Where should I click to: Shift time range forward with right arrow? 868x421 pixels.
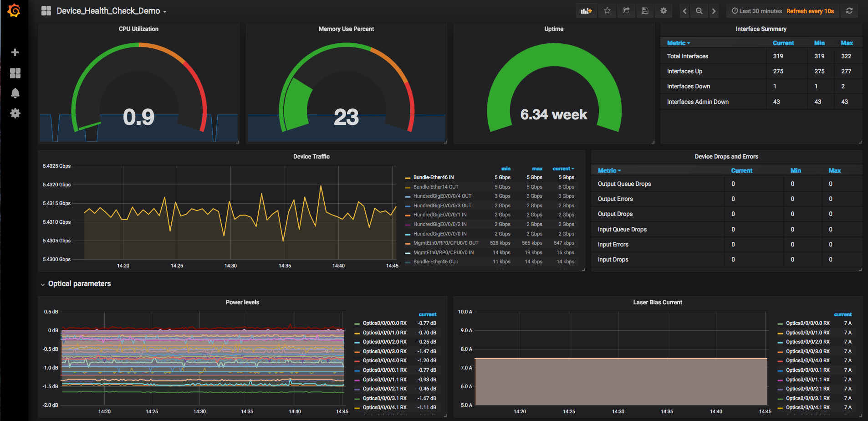tap(714, 11)
